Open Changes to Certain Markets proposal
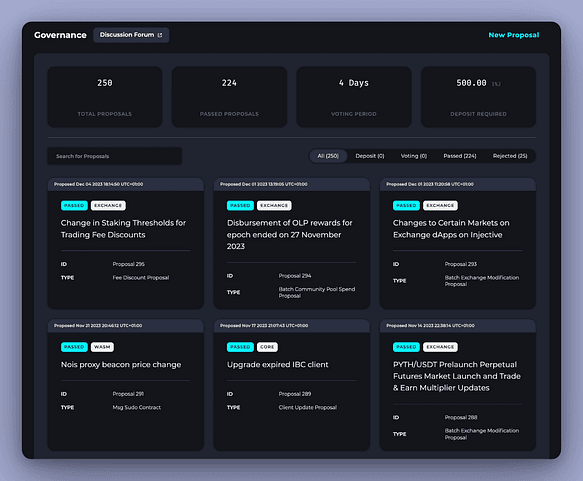The height and width of the screenshot is (481, 583). point(458,243)
